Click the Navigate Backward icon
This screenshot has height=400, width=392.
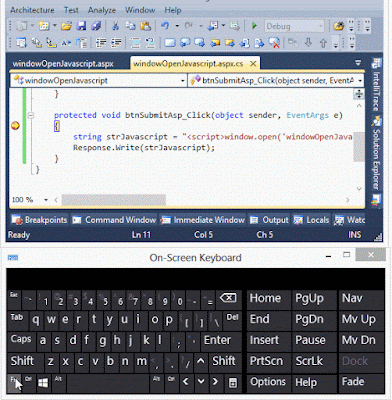point(212,26)
